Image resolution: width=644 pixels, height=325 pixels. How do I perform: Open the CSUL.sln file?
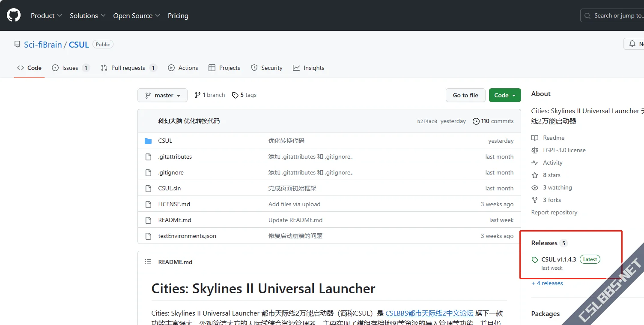pyautogui.click(x=170, y=188)
